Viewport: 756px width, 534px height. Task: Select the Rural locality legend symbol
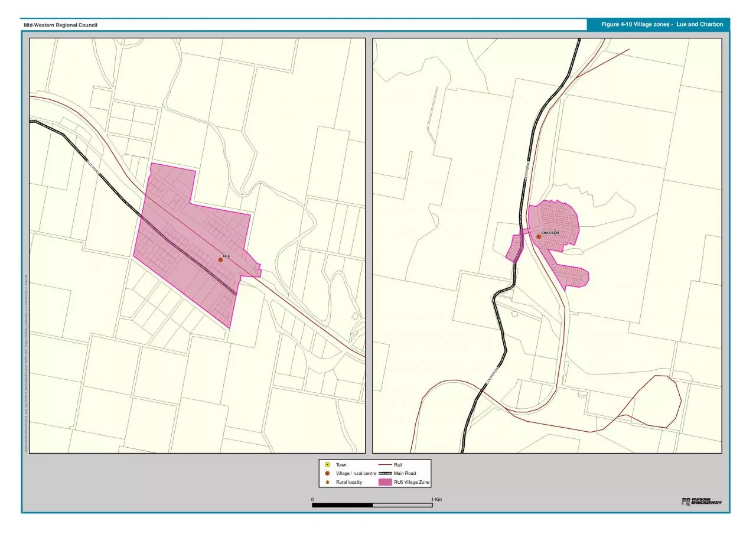pos(327,483)
